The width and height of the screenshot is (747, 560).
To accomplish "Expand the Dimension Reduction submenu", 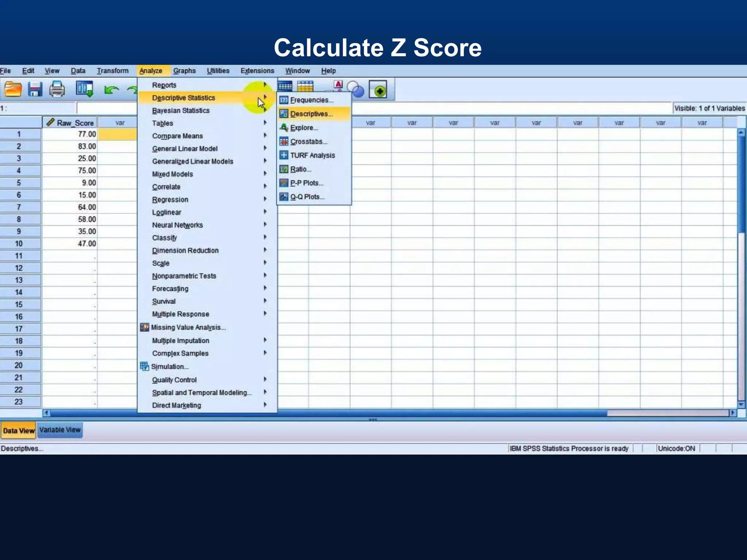I will [207, 250].
